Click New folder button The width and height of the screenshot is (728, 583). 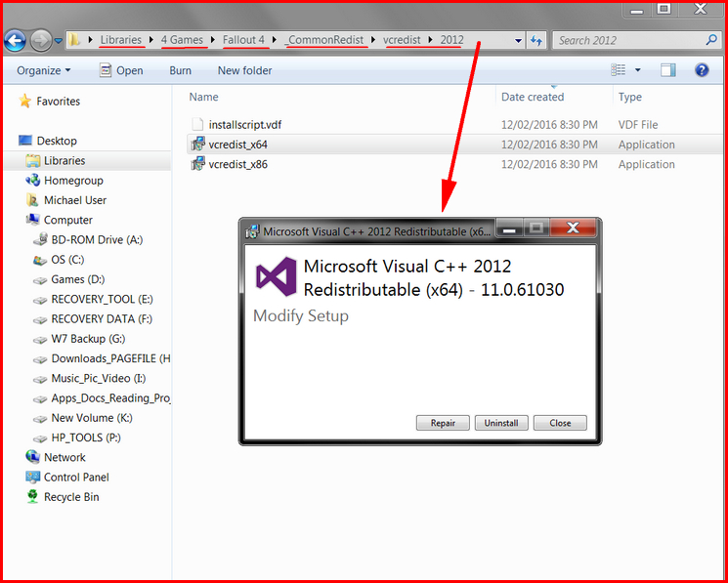(244, 70)
